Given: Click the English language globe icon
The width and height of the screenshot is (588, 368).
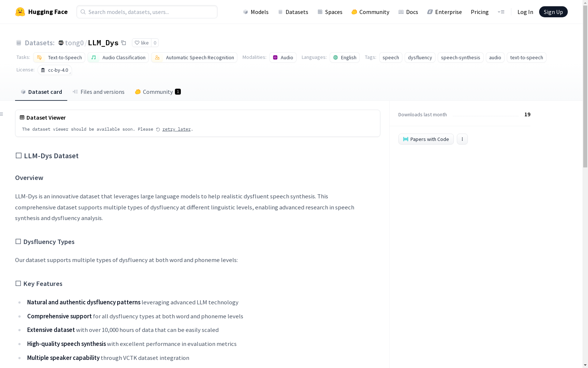Looking at the screenshot, I should coord(336,57).
